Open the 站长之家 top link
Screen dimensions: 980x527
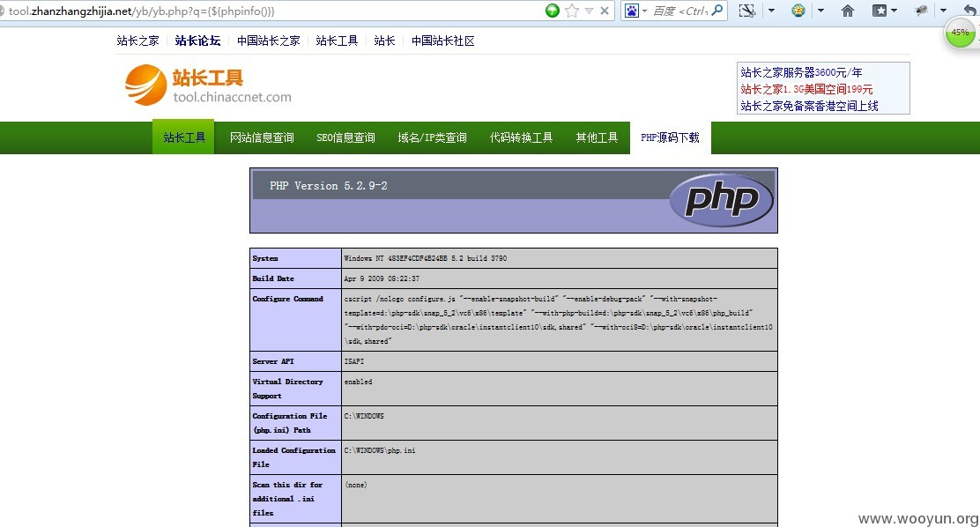(x=138, y=41)
